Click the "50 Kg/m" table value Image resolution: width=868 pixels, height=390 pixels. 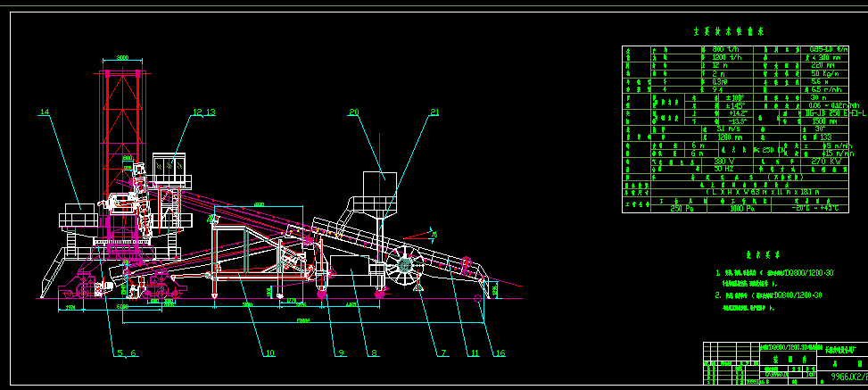pos(823,73)
